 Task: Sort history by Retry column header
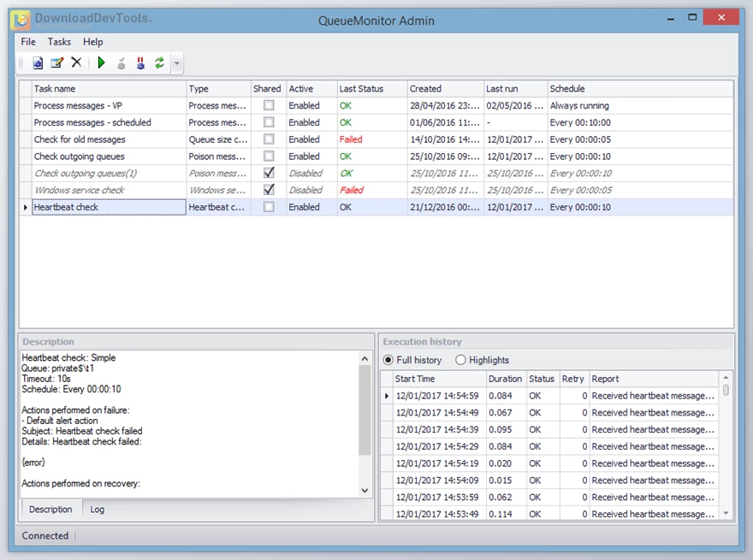point(574,379)
